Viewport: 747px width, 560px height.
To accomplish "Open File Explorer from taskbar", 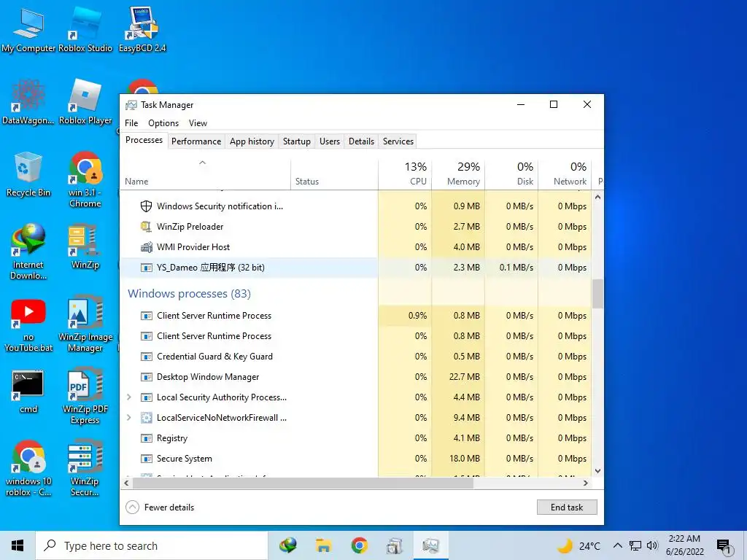I will 323,545.
